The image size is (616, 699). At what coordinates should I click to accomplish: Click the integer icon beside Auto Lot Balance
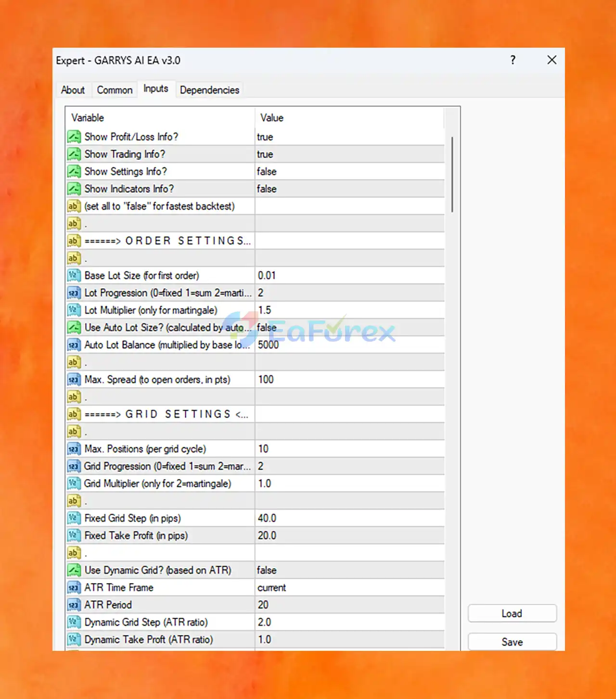(x=74, y=344)
